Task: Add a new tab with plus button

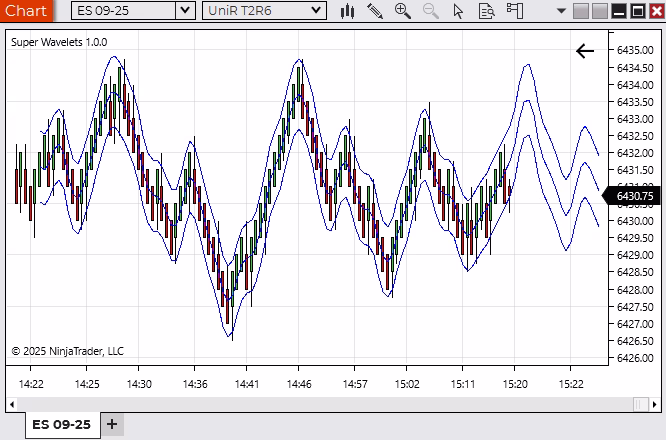Action: tap(112, 424)
